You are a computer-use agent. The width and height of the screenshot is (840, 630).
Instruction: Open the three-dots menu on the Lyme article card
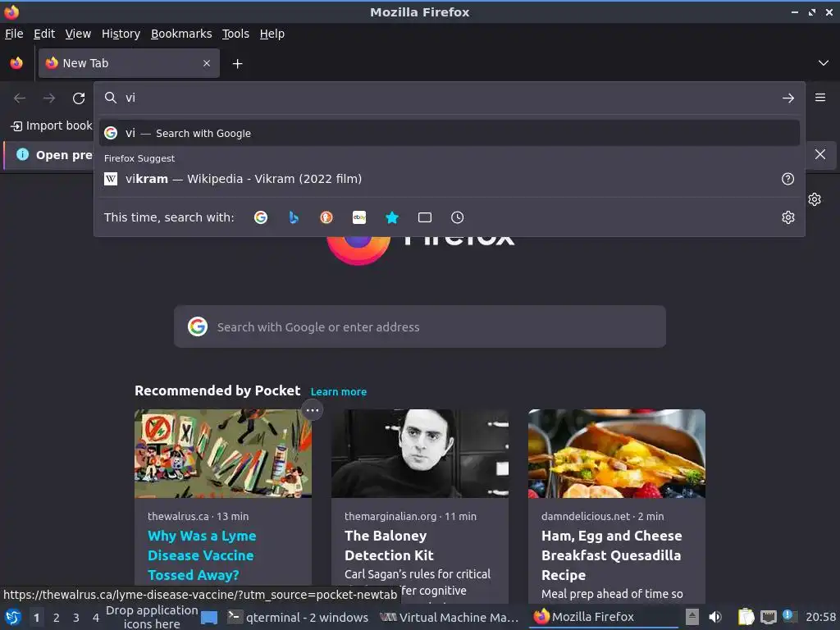[x=313, y=411]
